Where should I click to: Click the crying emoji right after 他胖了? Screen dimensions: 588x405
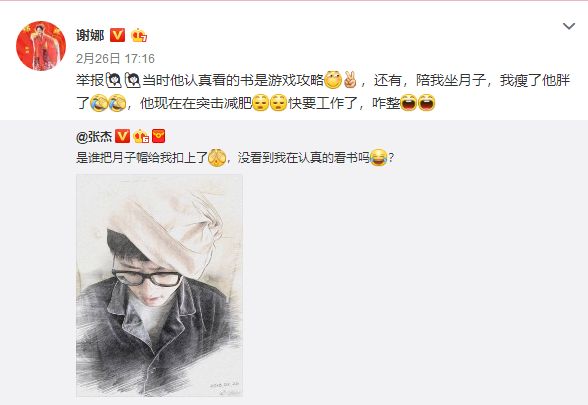pos(99,103)
